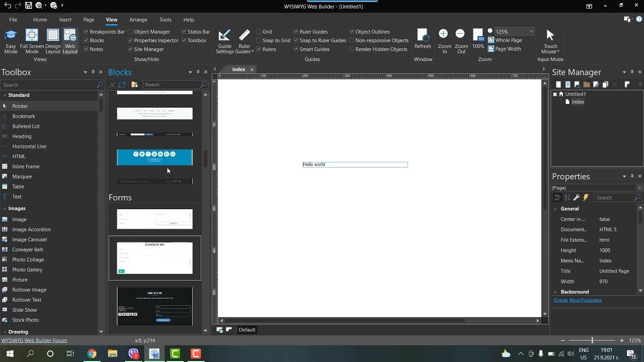Set zoom to 100%
The height and width of the screenshot is (362, 644).
point(478,39)
